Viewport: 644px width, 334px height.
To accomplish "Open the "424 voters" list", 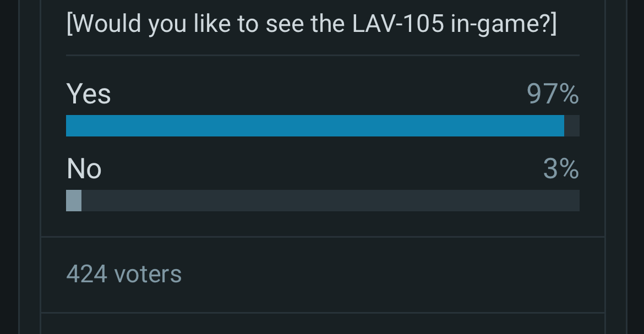I will click(124, 274).
